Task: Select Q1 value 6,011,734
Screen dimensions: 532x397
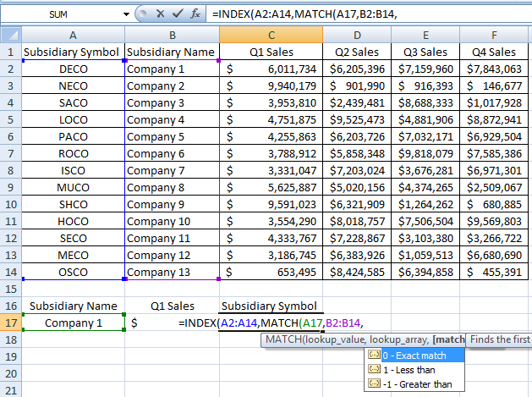Action: (271, 69)
